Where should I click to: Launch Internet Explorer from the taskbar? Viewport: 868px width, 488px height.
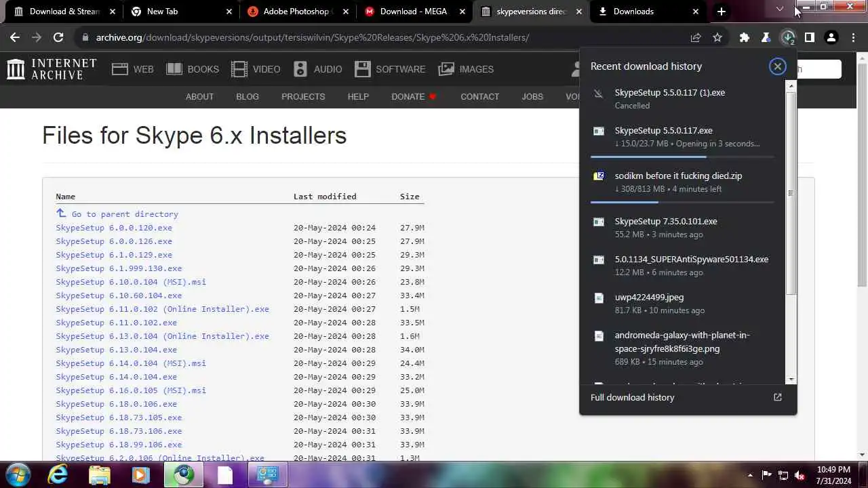coord(58,474)
